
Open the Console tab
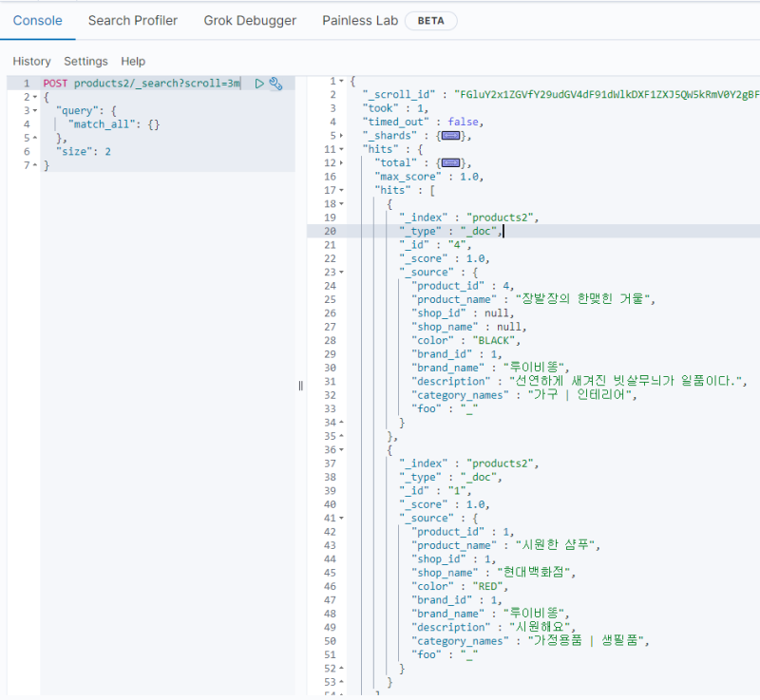(38, 20)
